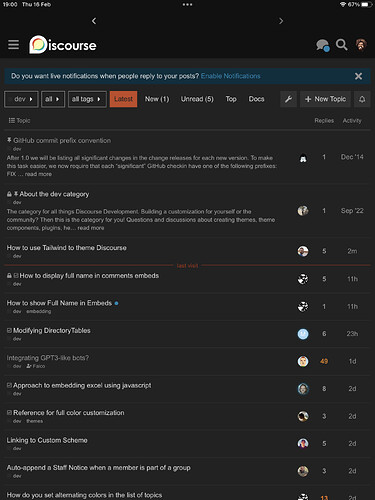This screenshot has height=500, width=375.
Task: Click the Discourse logo
Action: [63, 45]
